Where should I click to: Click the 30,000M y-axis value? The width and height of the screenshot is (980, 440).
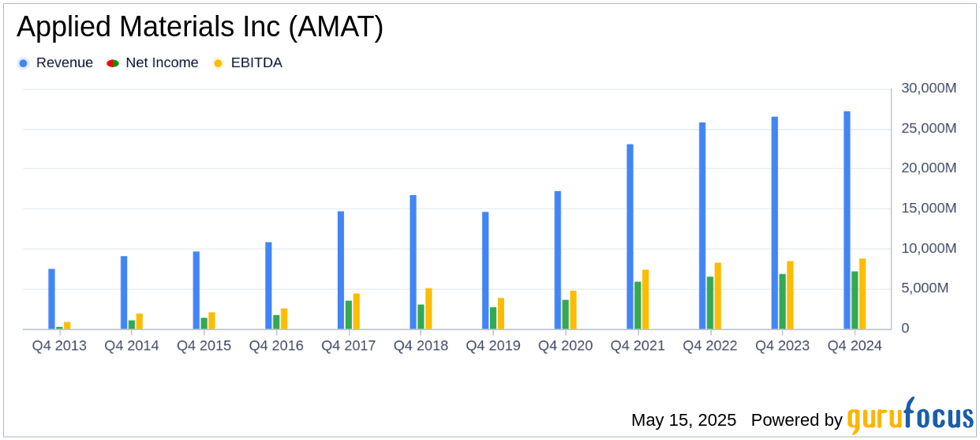coord(928,88)
